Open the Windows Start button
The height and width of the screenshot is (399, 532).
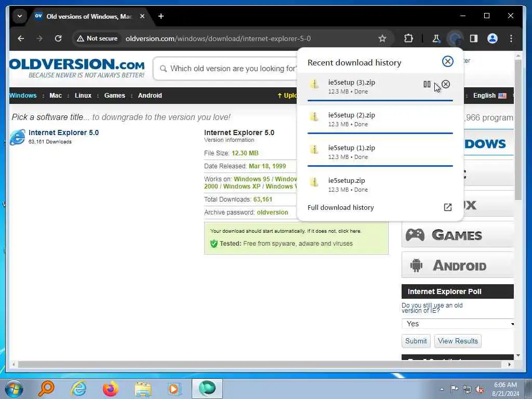click(14, 389)
